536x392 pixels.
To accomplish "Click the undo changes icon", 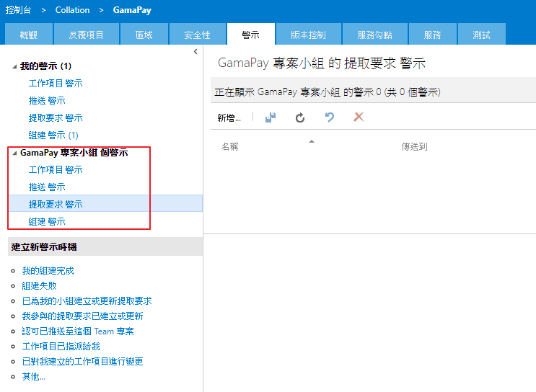I will [329, 117].
